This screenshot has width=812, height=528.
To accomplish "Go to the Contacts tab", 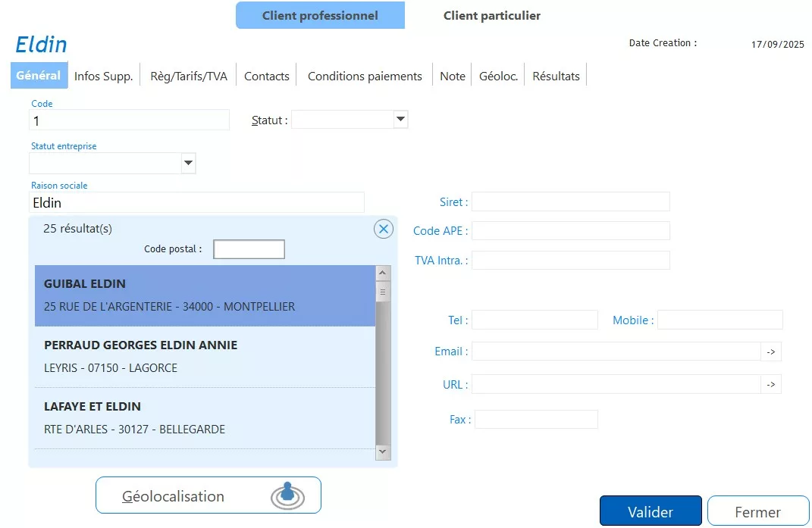I will point(267,76).
